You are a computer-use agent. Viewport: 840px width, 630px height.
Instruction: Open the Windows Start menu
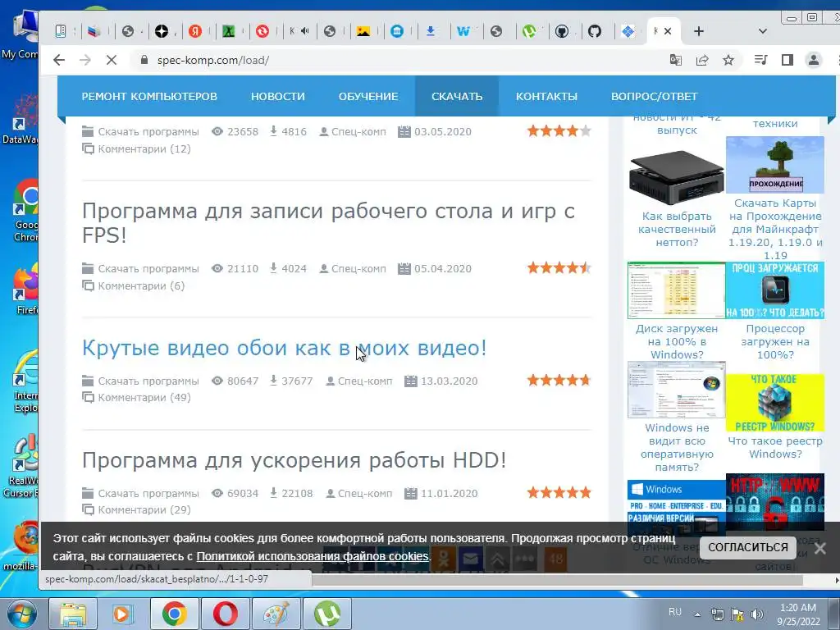click(21, 614)
